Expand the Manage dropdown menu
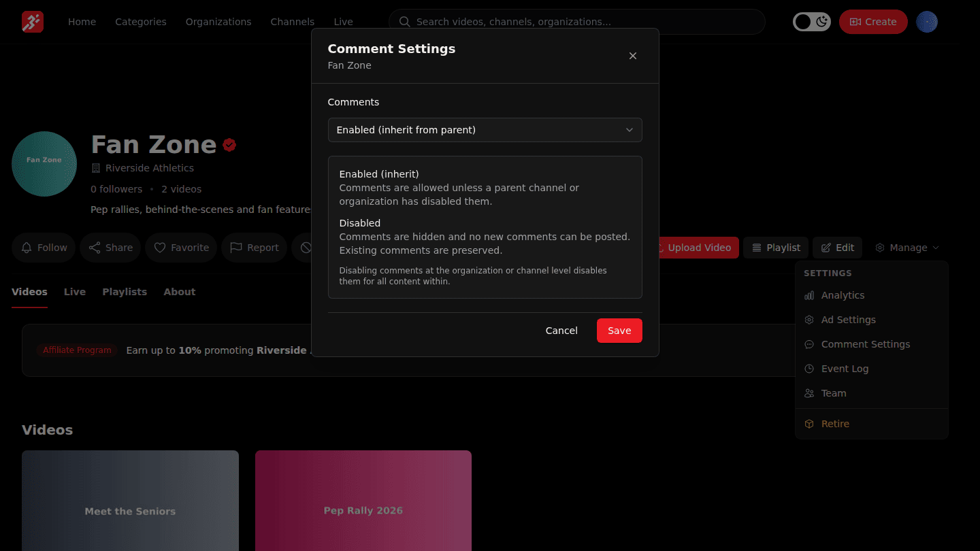 click(907, 248)
